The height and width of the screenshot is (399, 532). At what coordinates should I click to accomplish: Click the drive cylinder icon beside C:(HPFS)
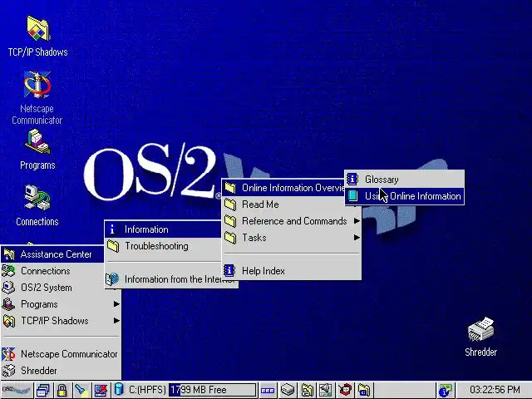tap(119, 390)
